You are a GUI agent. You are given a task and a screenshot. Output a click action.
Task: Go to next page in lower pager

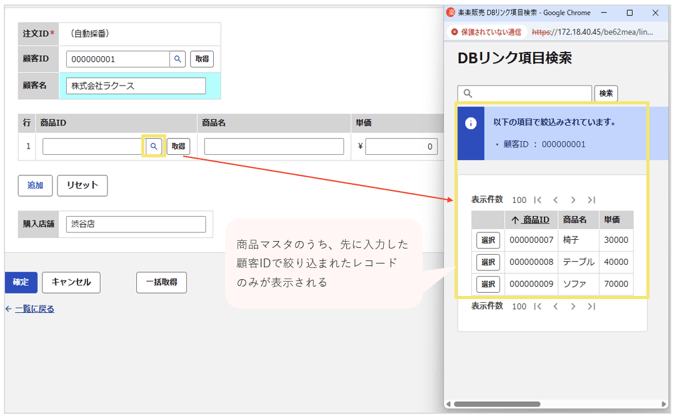pos(573,307)
